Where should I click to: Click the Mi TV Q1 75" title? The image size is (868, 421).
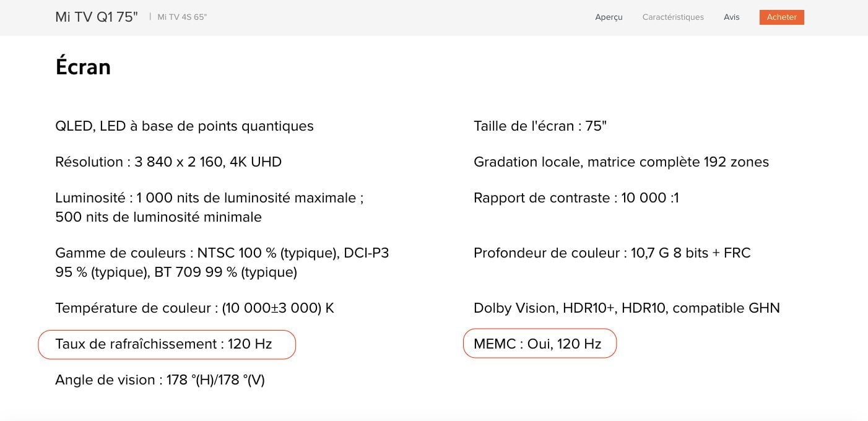point(97,17)
